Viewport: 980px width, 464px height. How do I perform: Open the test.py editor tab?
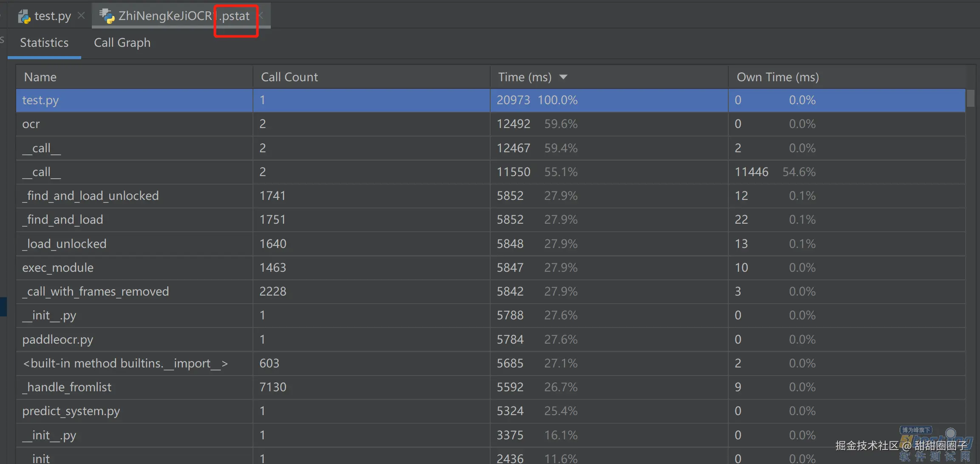[52, 16]
